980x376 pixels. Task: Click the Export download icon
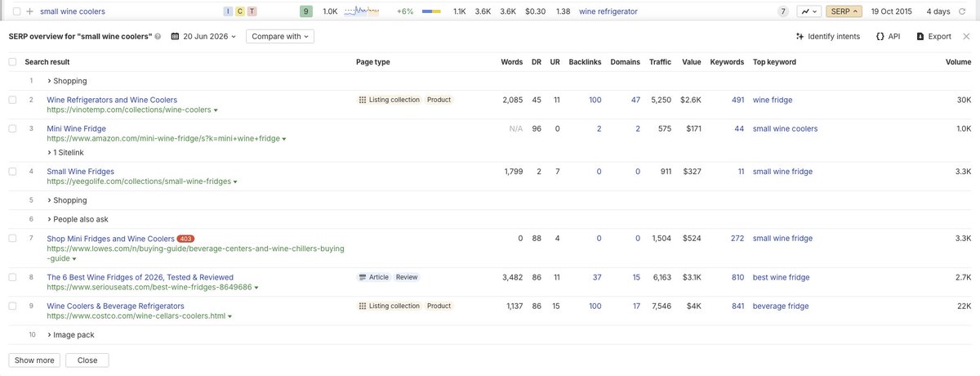click(920, 37)
